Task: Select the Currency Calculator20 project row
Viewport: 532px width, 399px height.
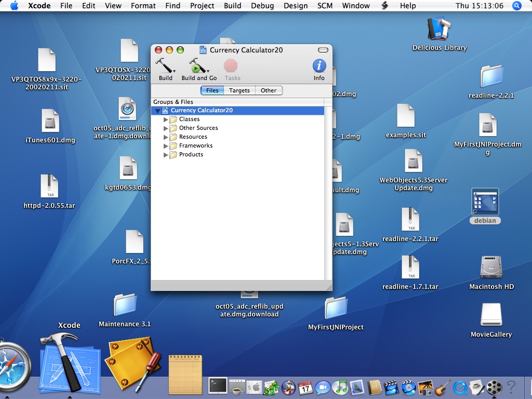Action: [x=237, y=110]
